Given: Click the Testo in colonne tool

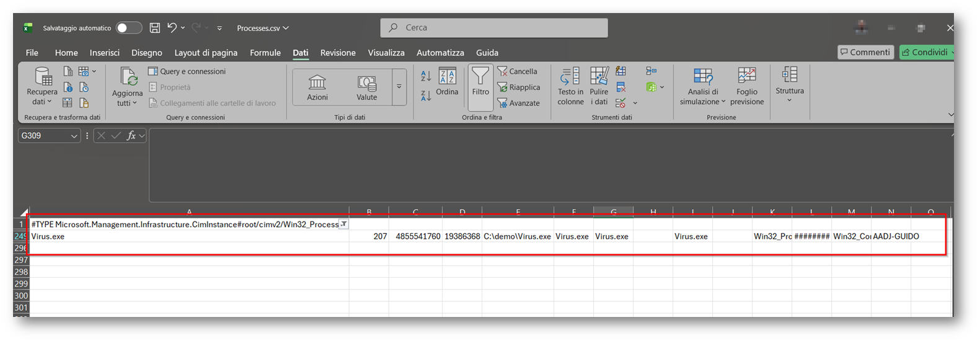Looking at the screenshot, I should (570, 86).
